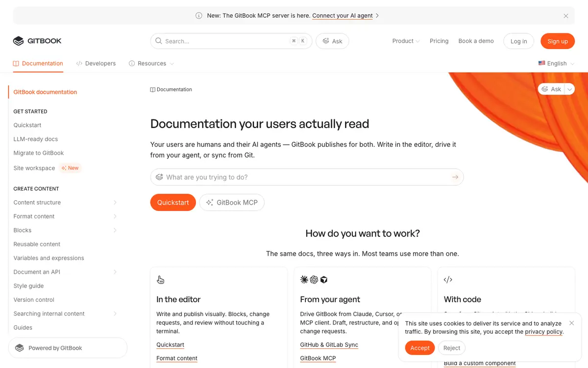
Task: Open the dropdown arrow next to floating Ask
Action: point(569,89)
